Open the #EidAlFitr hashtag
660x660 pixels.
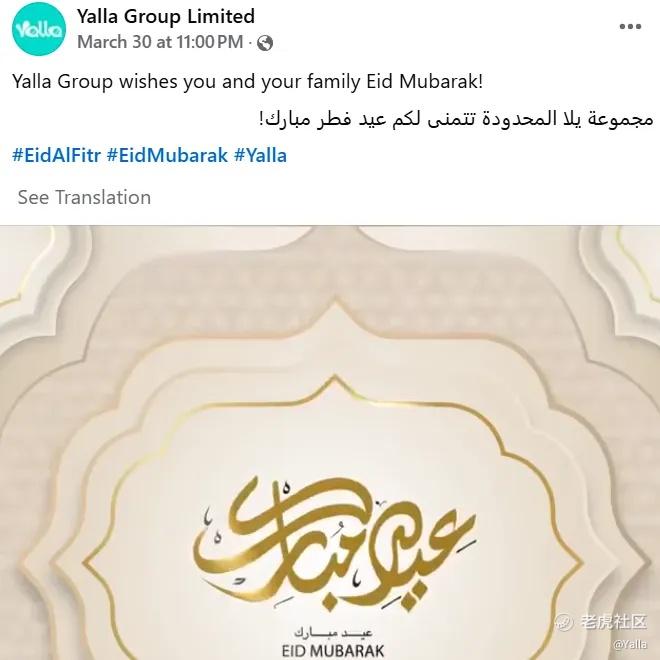(x=57, y=155)
